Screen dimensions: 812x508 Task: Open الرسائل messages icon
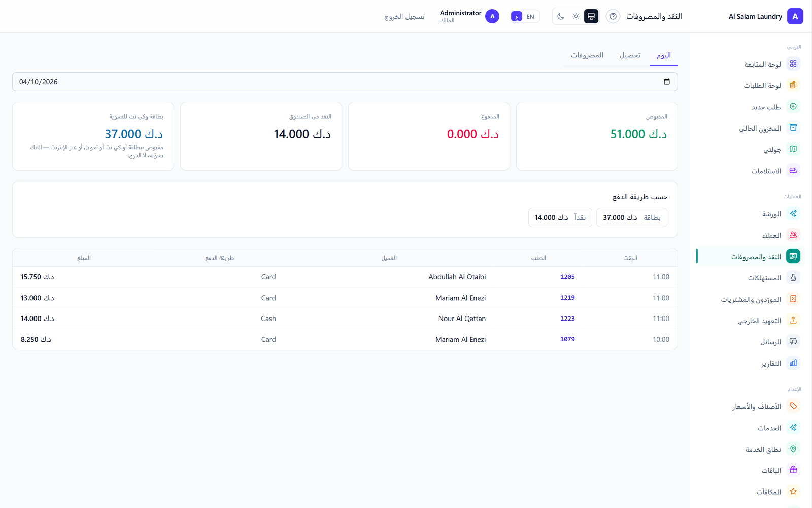point(793,342)
